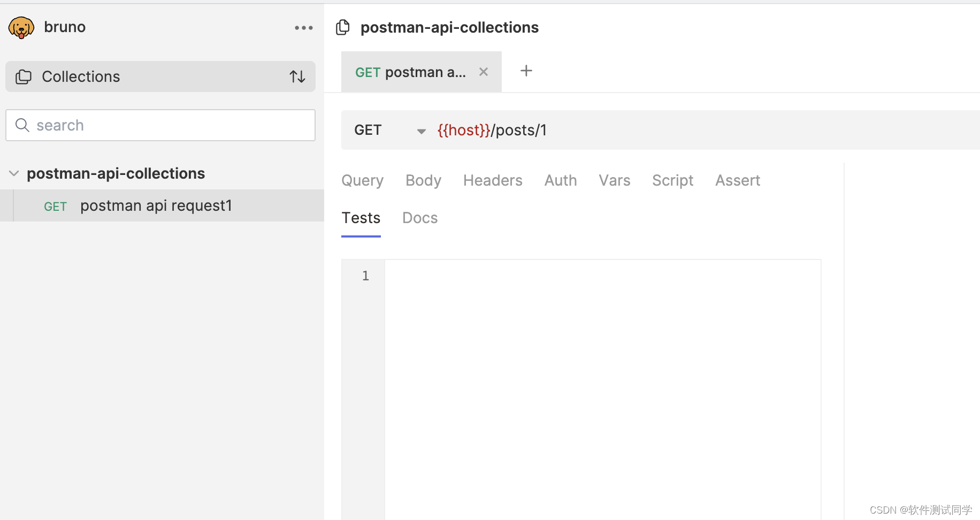Focus the collections search field
The width and height of the screenshot is (980, 520).
click(160, 125)
